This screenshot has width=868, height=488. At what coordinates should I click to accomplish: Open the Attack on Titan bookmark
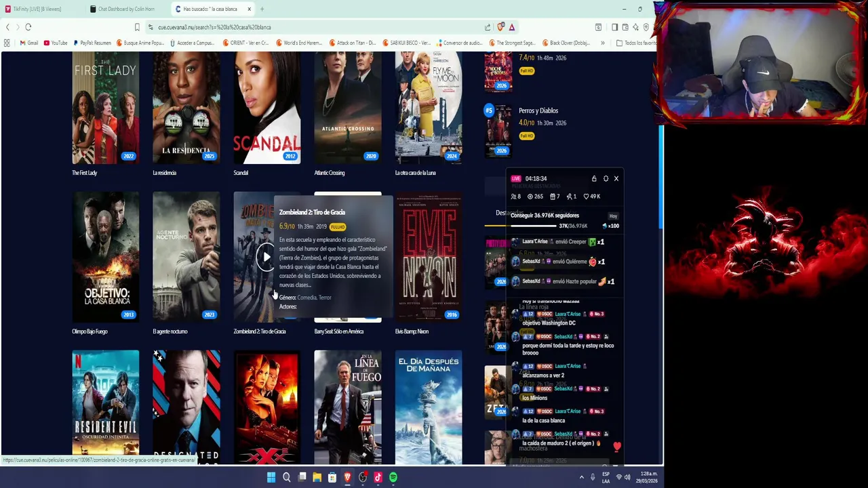pos(352,43)
